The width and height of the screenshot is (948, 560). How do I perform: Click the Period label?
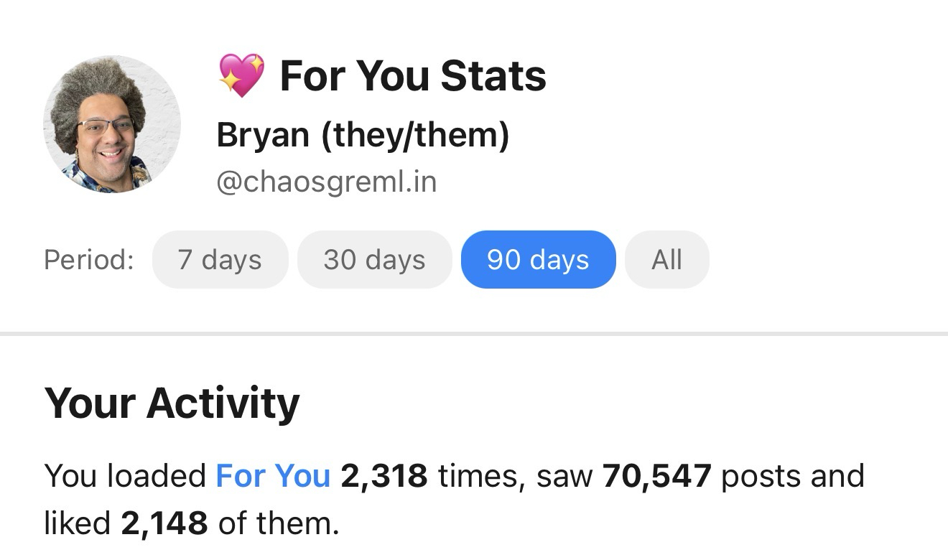89,259
